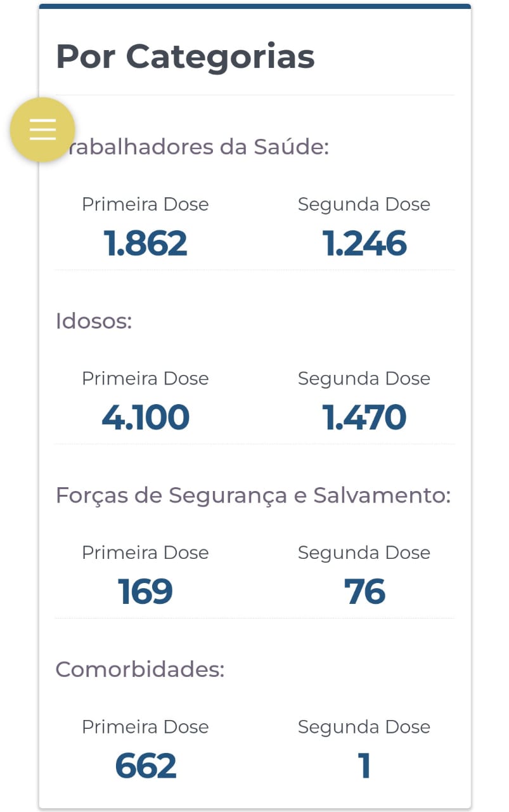Image resolution: width=509 pixels, height=812 pixels.
Task: Click the Por Categorias heading
Action: pos(185,56)
